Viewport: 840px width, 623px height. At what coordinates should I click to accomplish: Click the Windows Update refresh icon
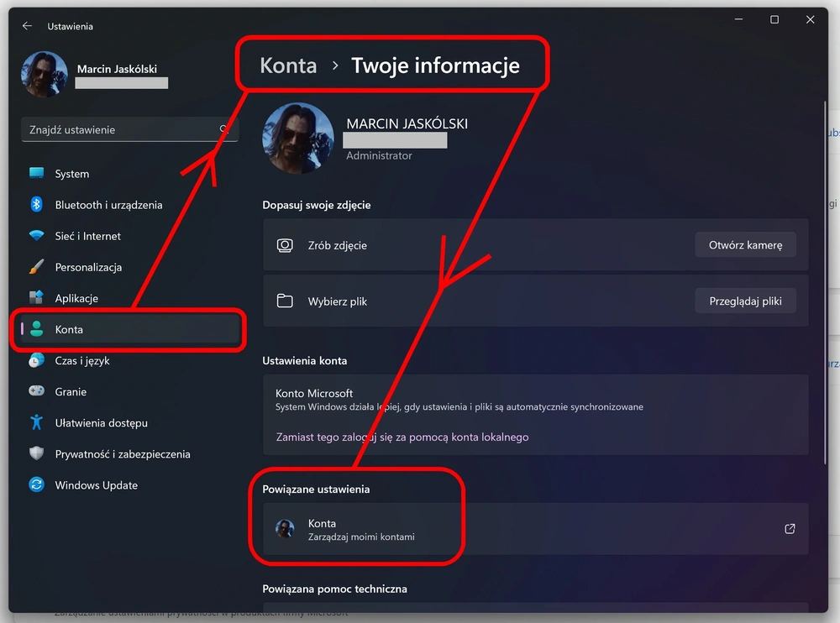(36, 484)
